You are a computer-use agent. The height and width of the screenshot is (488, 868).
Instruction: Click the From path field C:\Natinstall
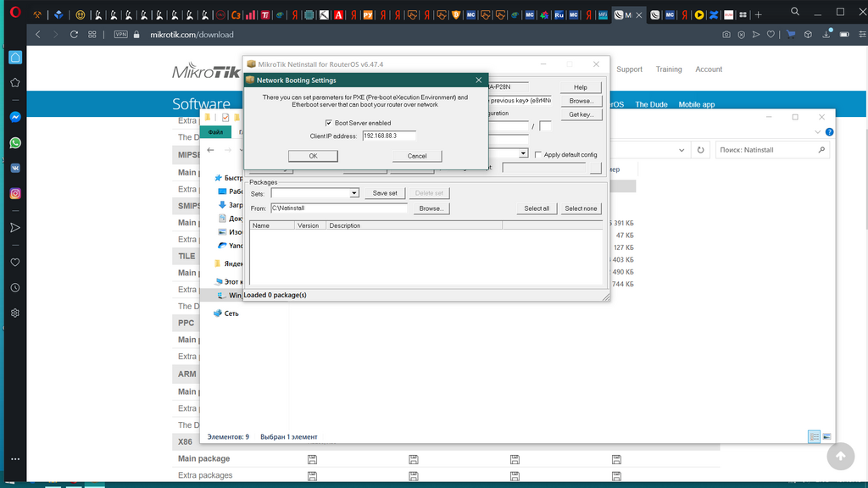(x=338, y=208)
